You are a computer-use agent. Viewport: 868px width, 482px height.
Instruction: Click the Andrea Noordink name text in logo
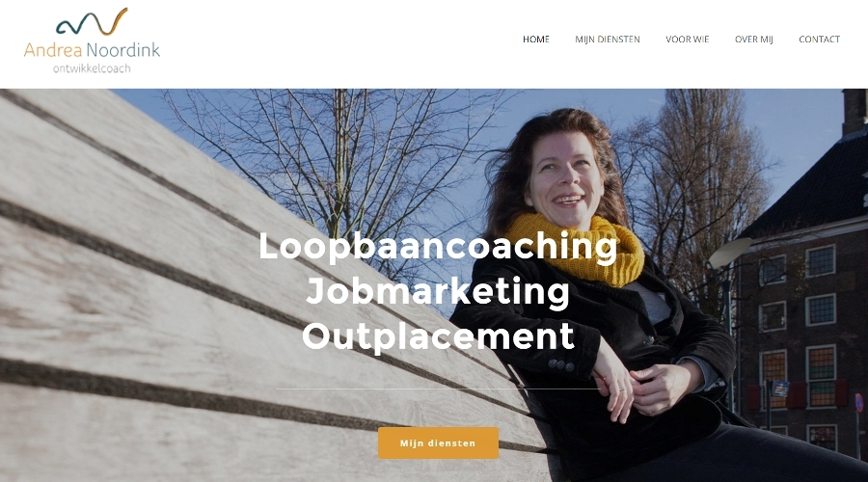coord(92,50)
